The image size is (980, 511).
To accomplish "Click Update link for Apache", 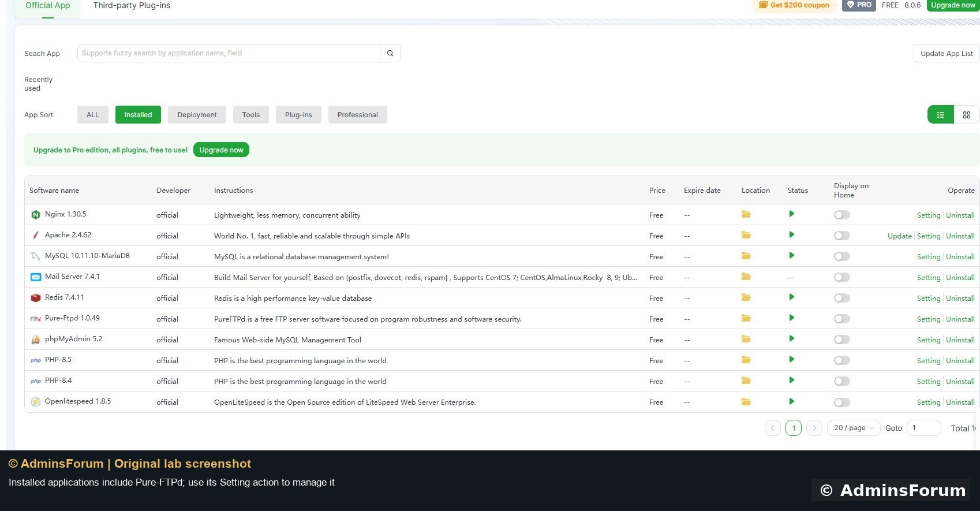I will [900, 236].
